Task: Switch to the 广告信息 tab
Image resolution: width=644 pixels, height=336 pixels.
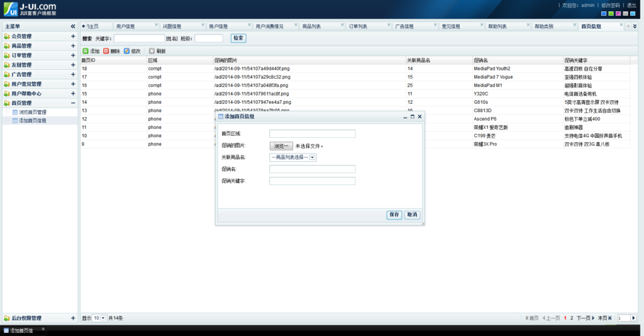Action: pos(404,26)
